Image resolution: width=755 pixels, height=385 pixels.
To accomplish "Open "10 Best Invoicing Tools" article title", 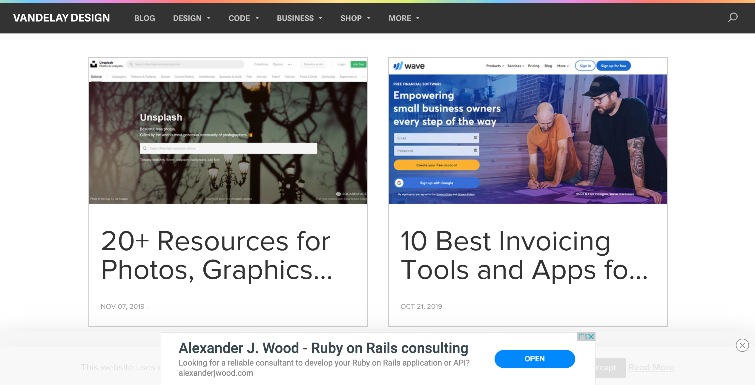I will (524, 256).
